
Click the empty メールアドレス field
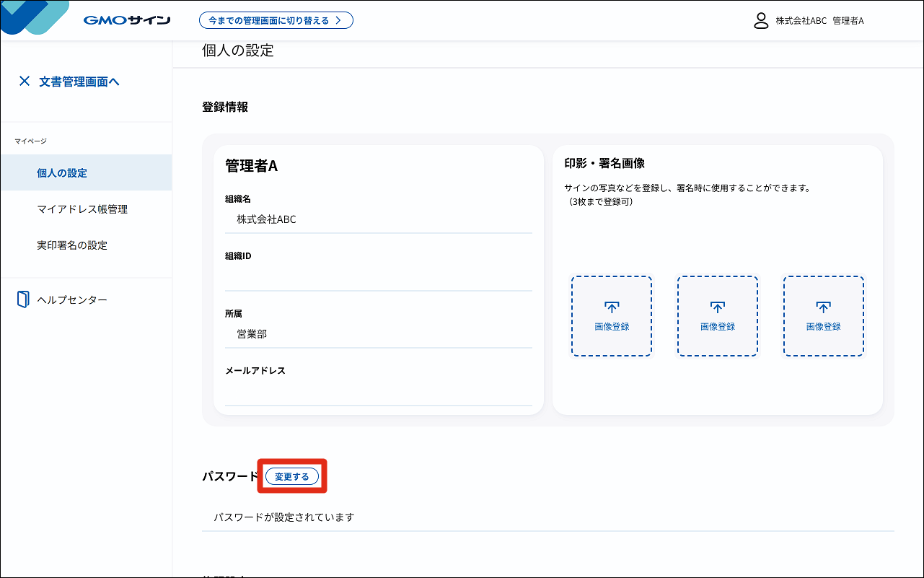(x=378, y=392)
